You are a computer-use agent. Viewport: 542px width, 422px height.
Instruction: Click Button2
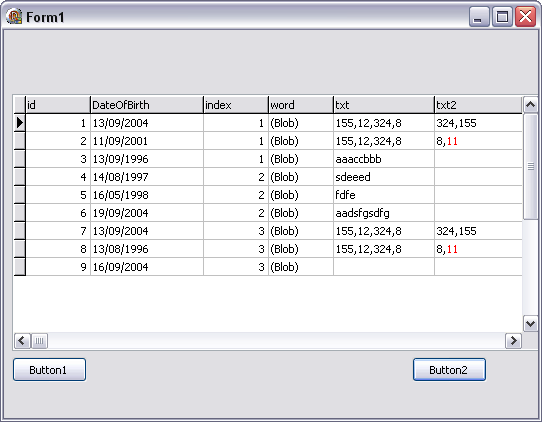point(449,369)
